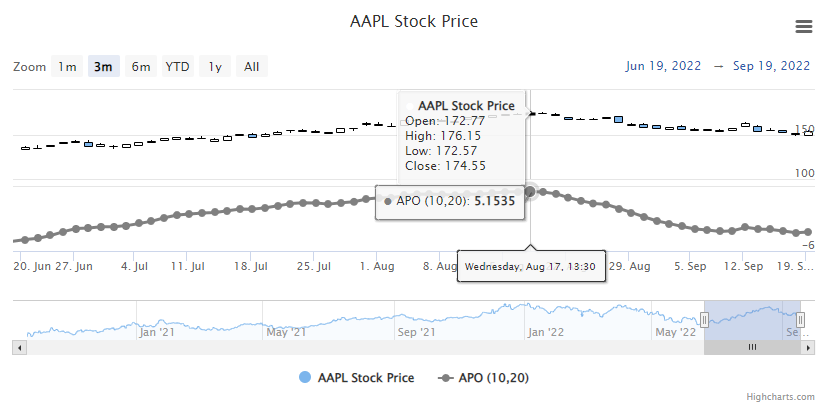Screen dimensions: 831x411
Task: Switch zoom to 1y range
Action: click(x=214, y=67)
